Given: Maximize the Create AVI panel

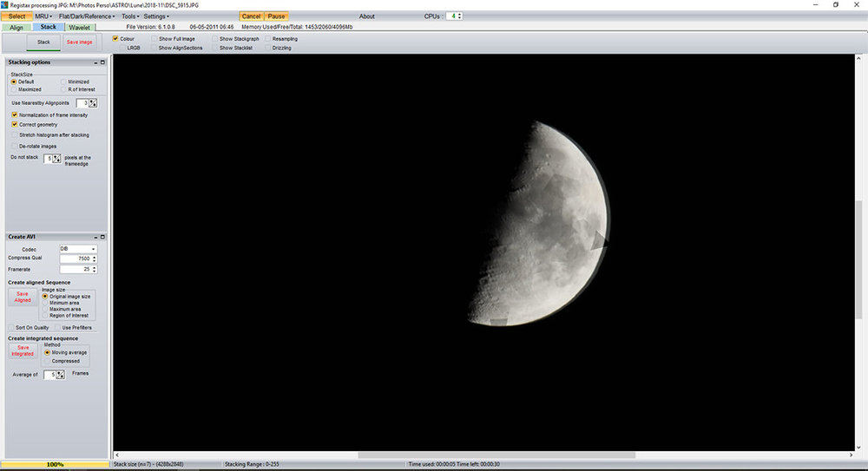Looking at the screenshot, I should click(102, 237).
